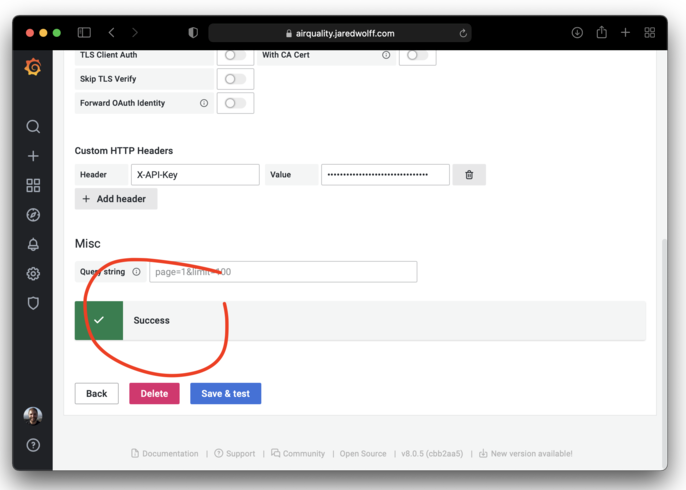The height and width of the screenshot is (490, 686).
Task: Click the red Delete button
Action: click(154, 393)
